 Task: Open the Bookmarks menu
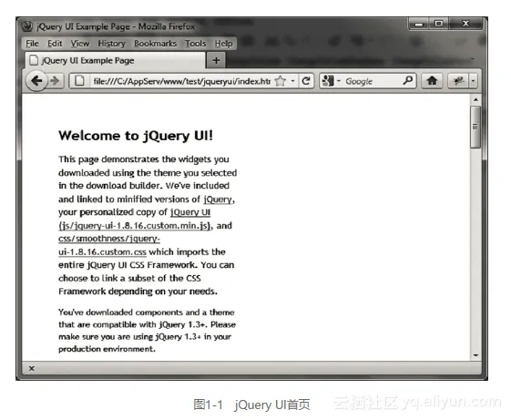tap(155, 44)
